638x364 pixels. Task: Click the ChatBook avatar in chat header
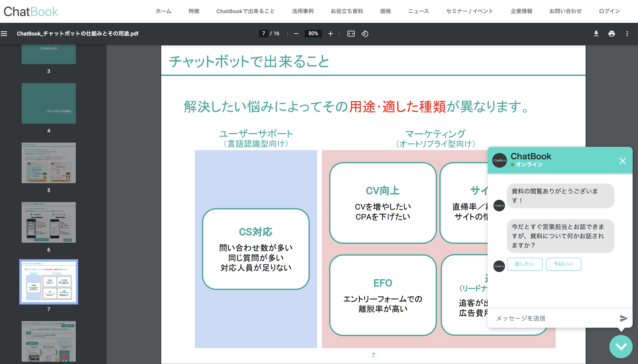click(499, 160)
